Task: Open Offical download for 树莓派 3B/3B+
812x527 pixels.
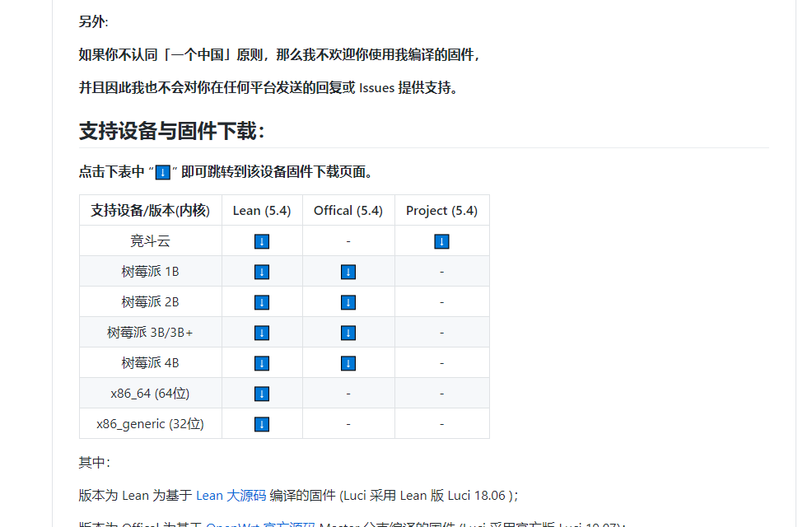Action: click(x=348, y=333)
